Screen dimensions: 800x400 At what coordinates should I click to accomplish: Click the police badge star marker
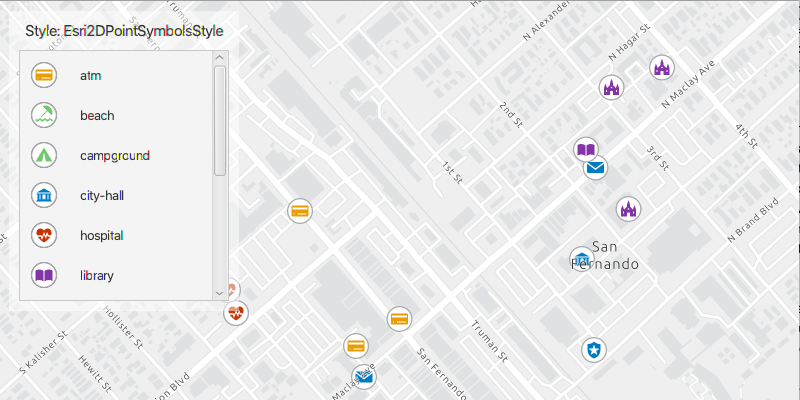click(594, 350)
